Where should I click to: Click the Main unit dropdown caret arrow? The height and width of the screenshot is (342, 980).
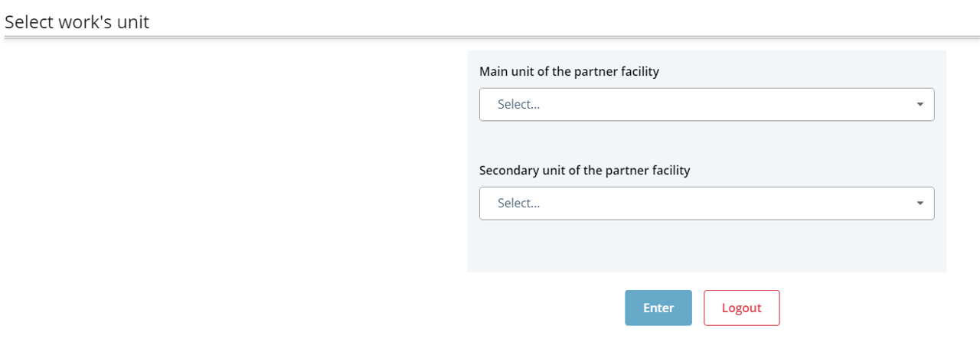[920, 105]
